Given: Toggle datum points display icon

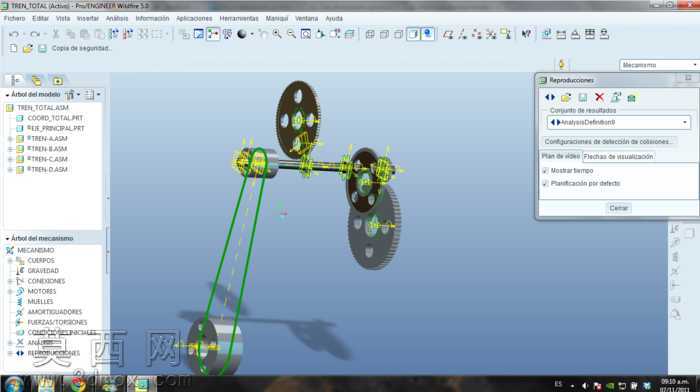Looking at the screenshot, I should coord(476,34).
